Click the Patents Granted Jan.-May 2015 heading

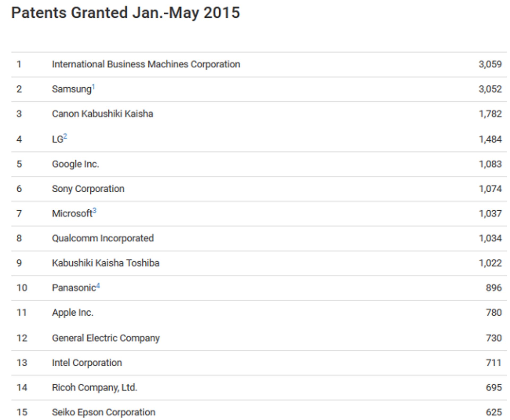coord(125,13)
